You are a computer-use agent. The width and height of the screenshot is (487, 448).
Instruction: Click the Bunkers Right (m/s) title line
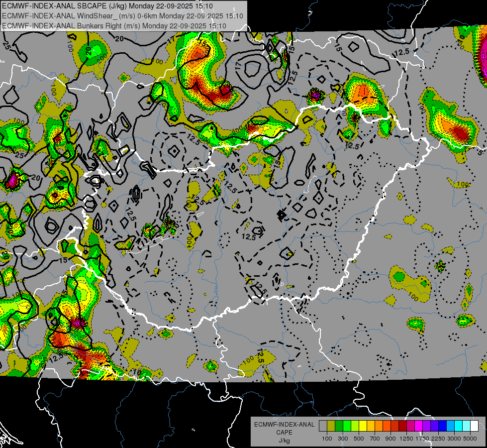click(x=122, y=25)
